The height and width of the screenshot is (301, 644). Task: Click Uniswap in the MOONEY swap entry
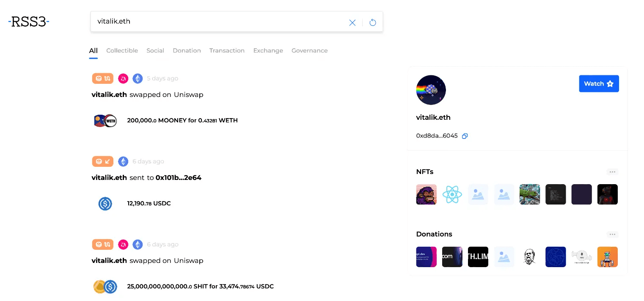click(x=189, y=95)
